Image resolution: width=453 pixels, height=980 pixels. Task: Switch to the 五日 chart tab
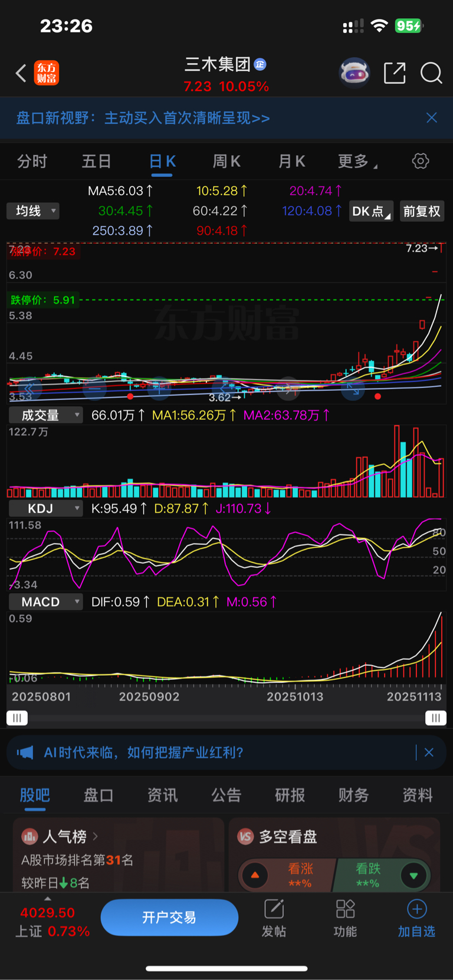pyautogui.click(x=96, y=162)
